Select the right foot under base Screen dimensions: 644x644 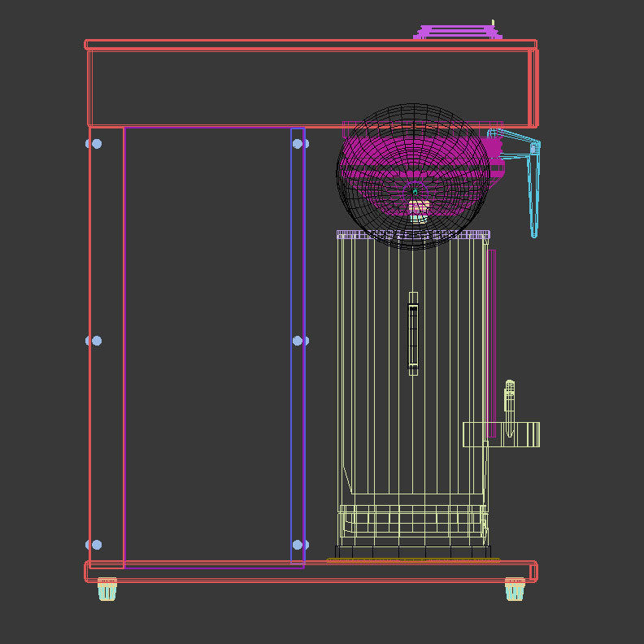click(x=515, y=589)
